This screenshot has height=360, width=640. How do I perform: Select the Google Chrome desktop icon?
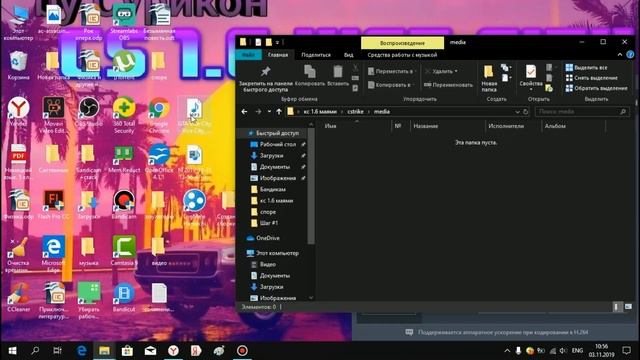pos(159,115)
